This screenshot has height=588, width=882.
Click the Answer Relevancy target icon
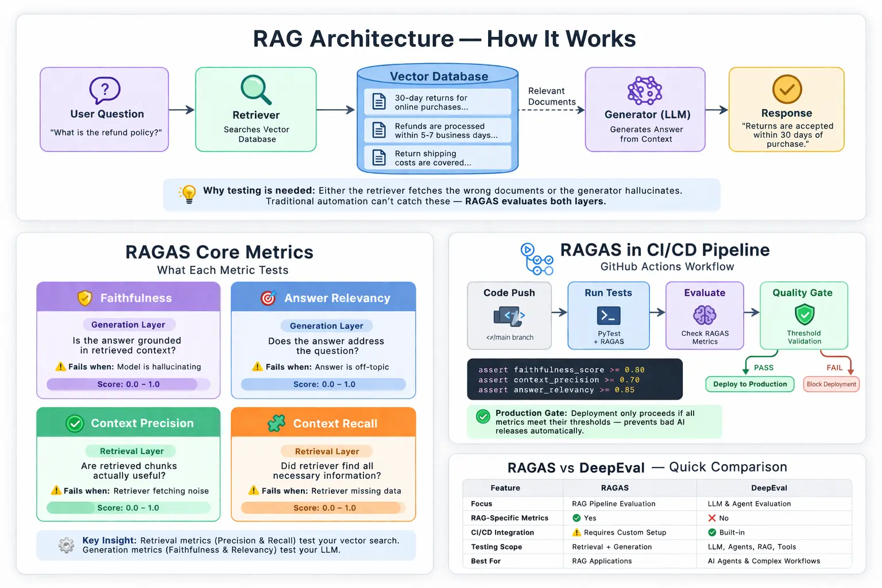click(269, 297)
